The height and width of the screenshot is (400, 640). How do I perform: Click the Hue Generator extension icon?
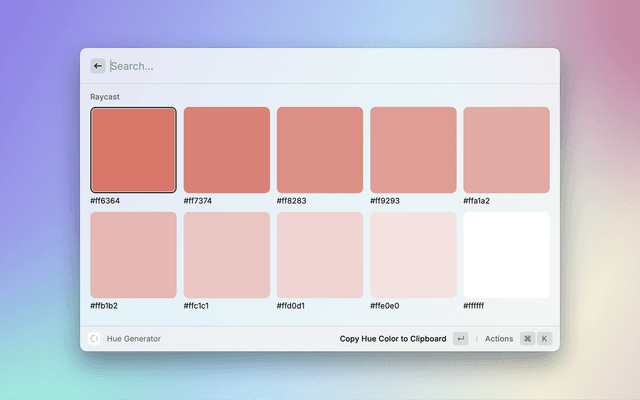click(x=94, y=339)
